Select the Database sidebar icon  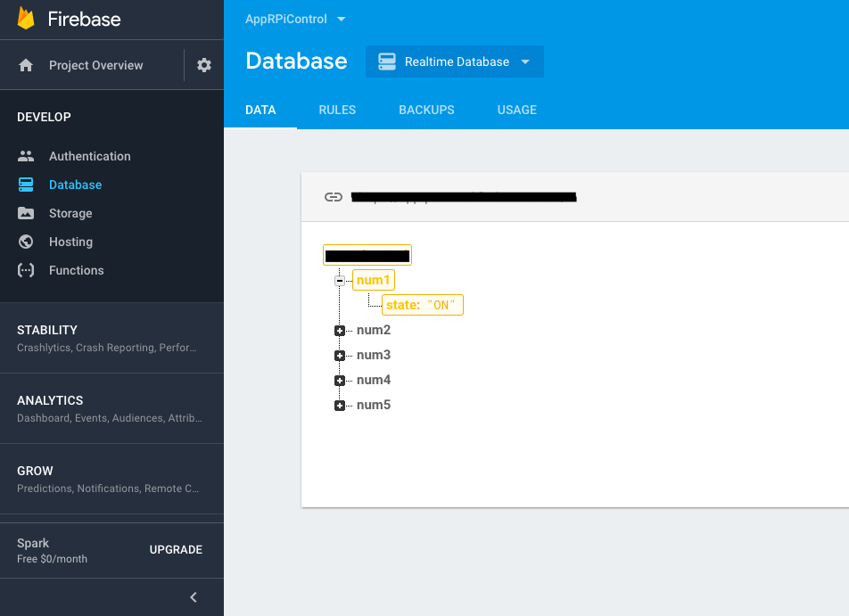tap(27, 185)
